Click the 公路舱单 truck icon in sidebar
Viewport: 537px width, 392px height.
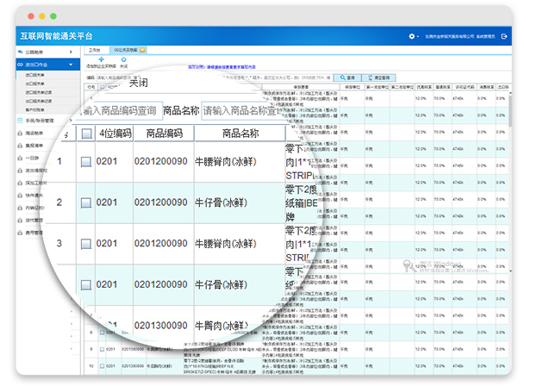[x=21, y=53]
